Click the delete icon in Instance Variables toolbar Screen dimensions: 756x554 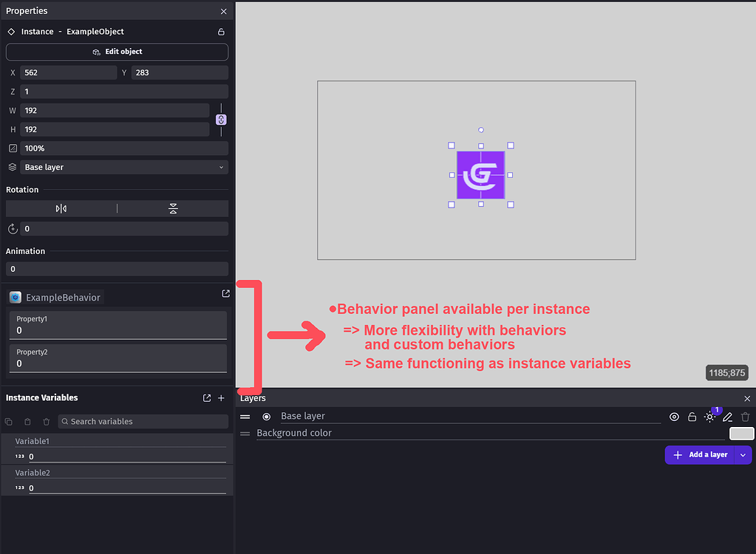click(x=46, y=422)
